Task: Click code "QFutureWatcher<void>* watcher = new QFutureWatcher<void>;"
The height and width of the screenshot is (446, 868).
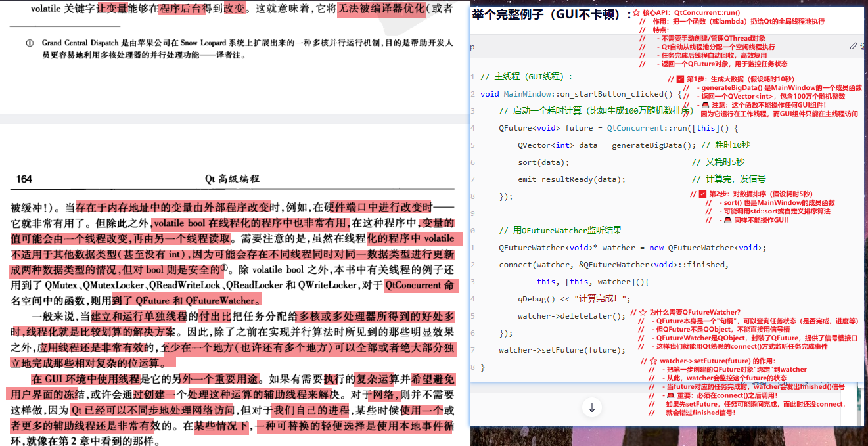Action: click(x=633, y=248)
